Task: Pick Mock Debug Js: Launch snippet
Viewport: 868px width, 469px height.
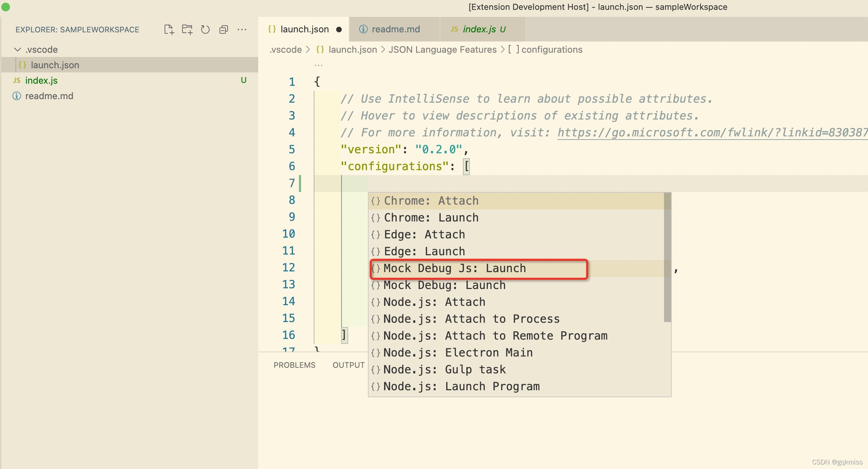Action: (516, 269)
